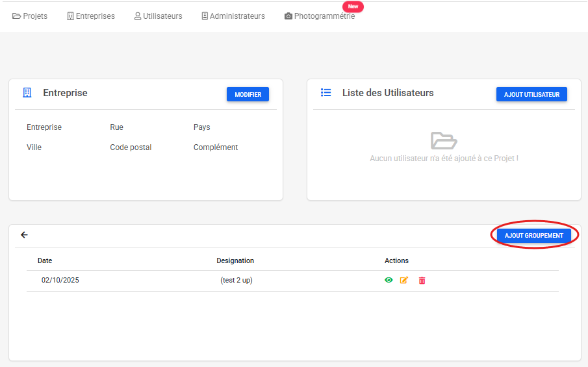Select the 02/10/2025 date cell
This screenshot has height=367, width=588.
(60, 281)
